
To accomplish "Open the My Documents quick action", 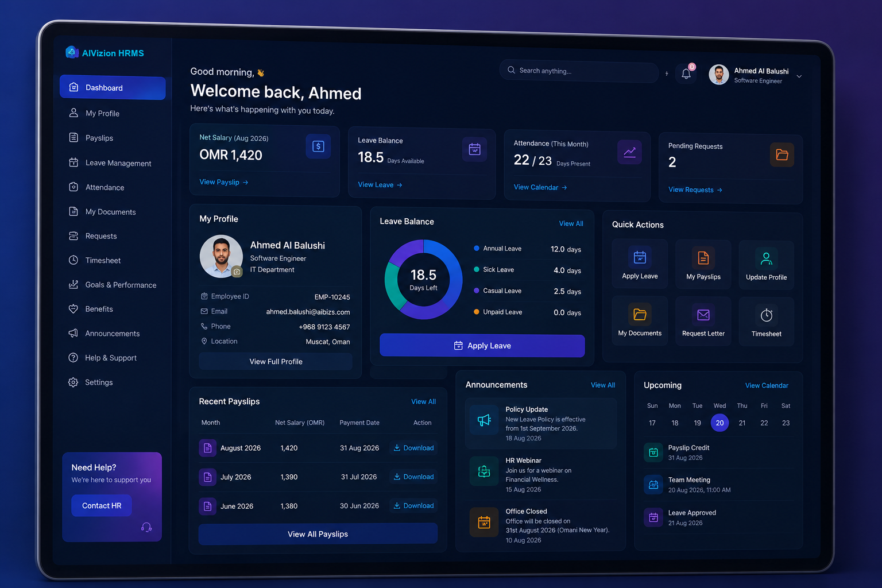I will [640, 320].
